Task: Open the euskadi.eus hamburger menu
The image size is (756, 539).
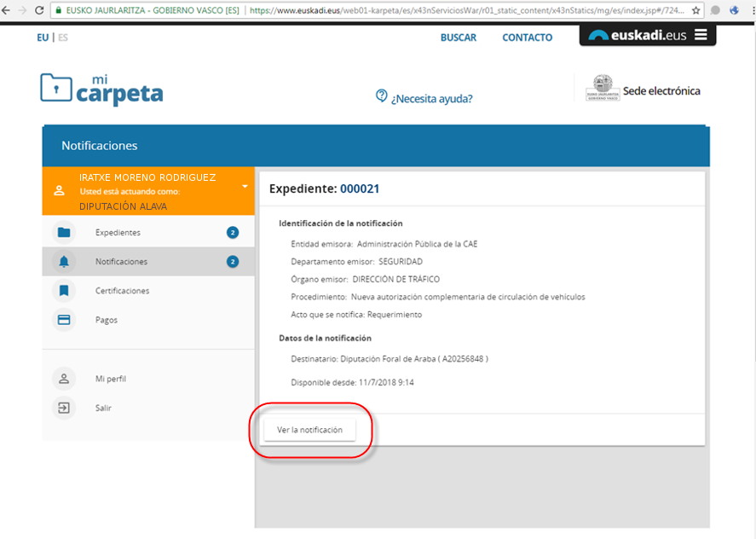Action: coord(701,35)
